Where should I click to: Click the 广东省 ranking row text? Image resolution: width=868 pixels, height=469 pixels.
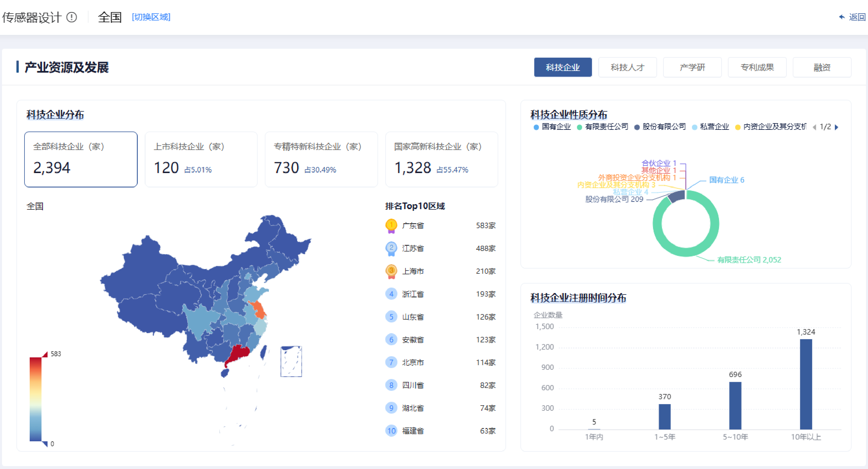pyautogui.click(x=413, y=226)
